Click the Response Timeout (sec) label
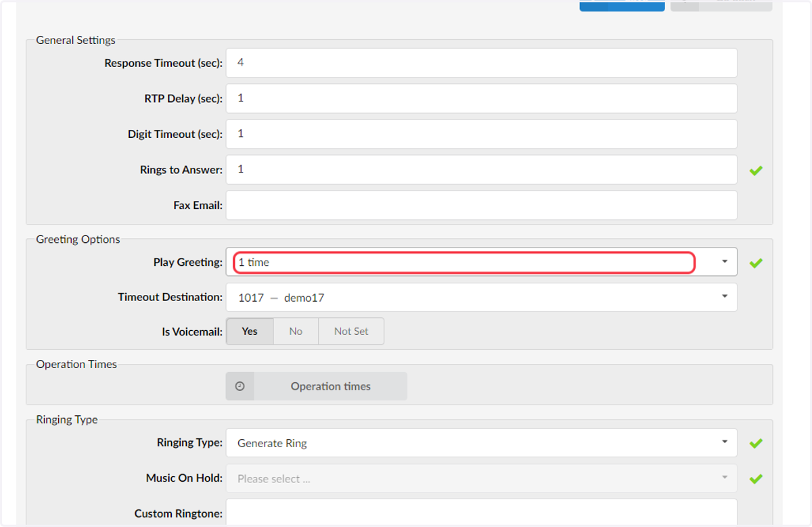 pyautogui.click(x=163, y=63)
